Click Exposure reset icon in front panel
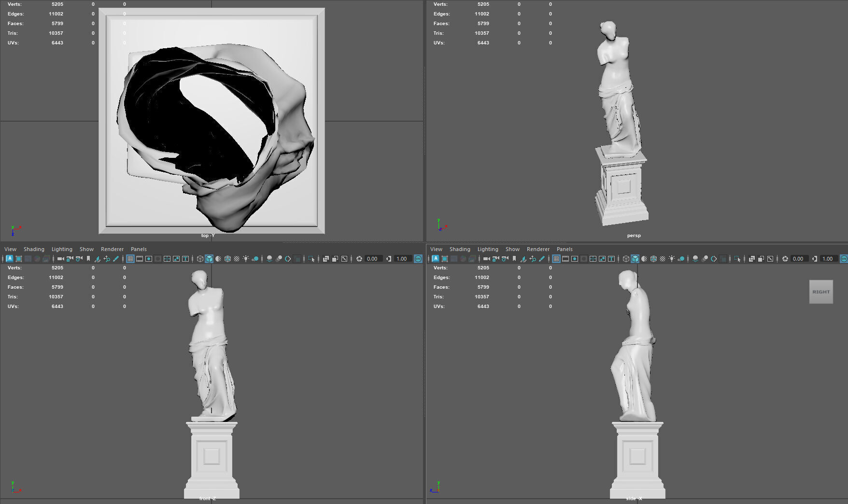The height and width of the screenshot is (504, 848). tap(359, 259)
